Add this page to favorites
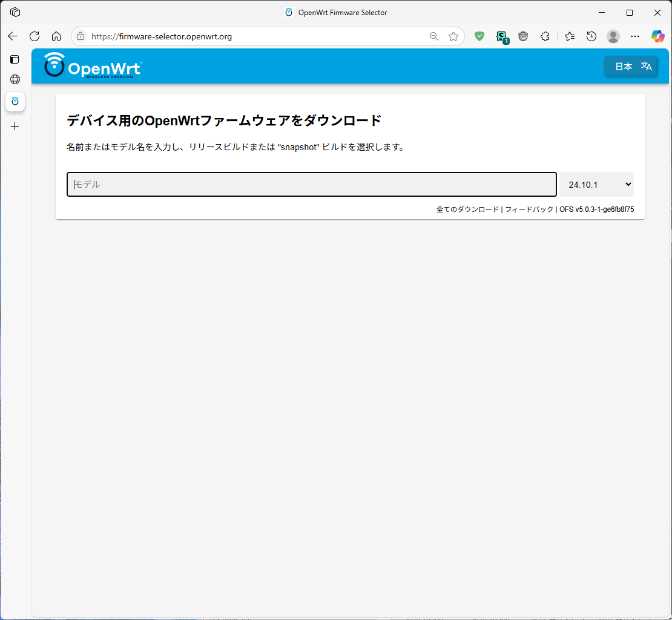This screenshot has height=620, width=672. [x=453, y=36]
